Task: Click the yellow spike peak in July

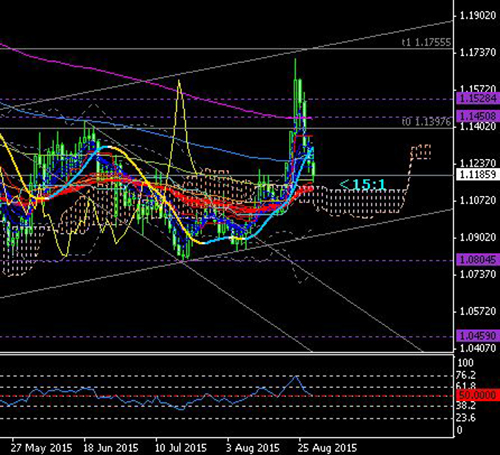Action: [x=179, y=81]
